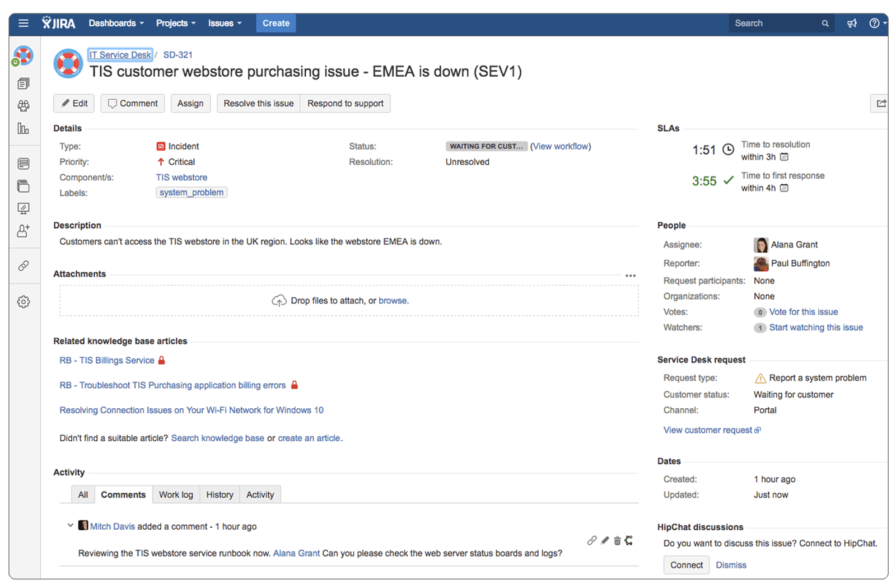Open the Activity tab

tap(260, 494)
